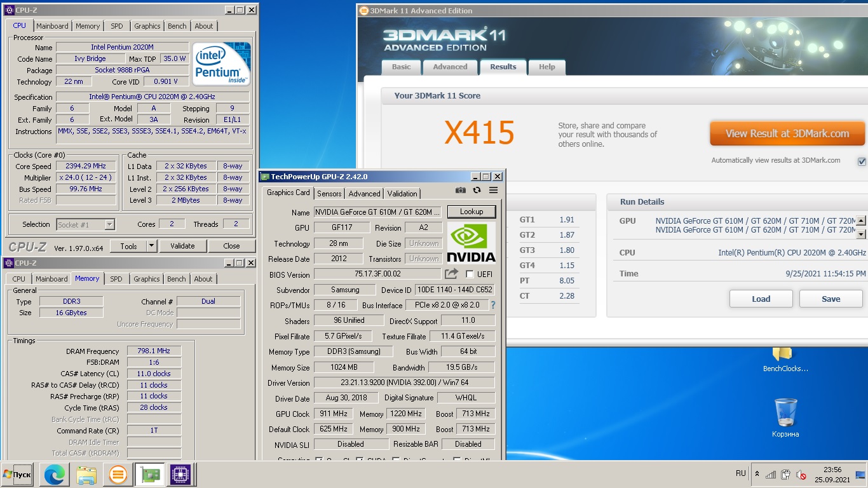Click the GPU-Z refresh icon
This screenshot has width=868, height=488.
tap(477, 190)
